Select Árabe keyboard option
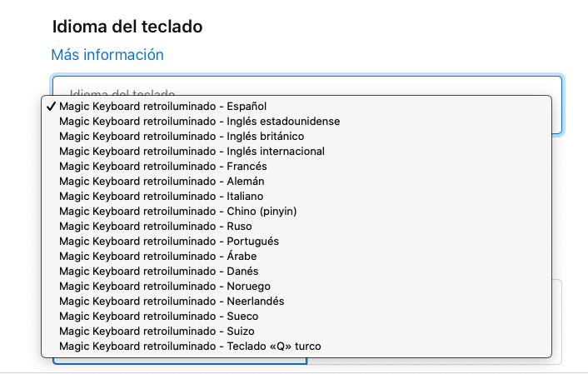This screenshot has width=588, height=374. (x=159, y=256)
